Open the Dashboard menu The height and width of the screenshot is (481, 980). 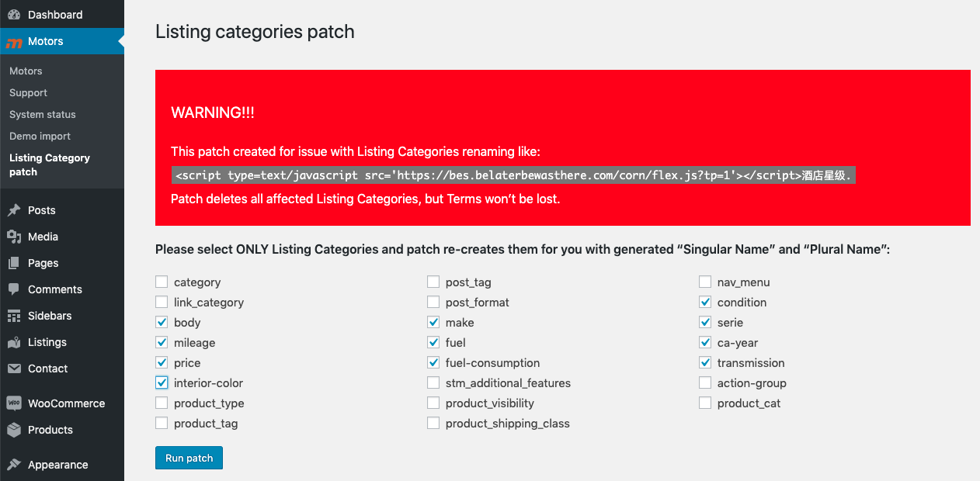(x=62, y=15)
